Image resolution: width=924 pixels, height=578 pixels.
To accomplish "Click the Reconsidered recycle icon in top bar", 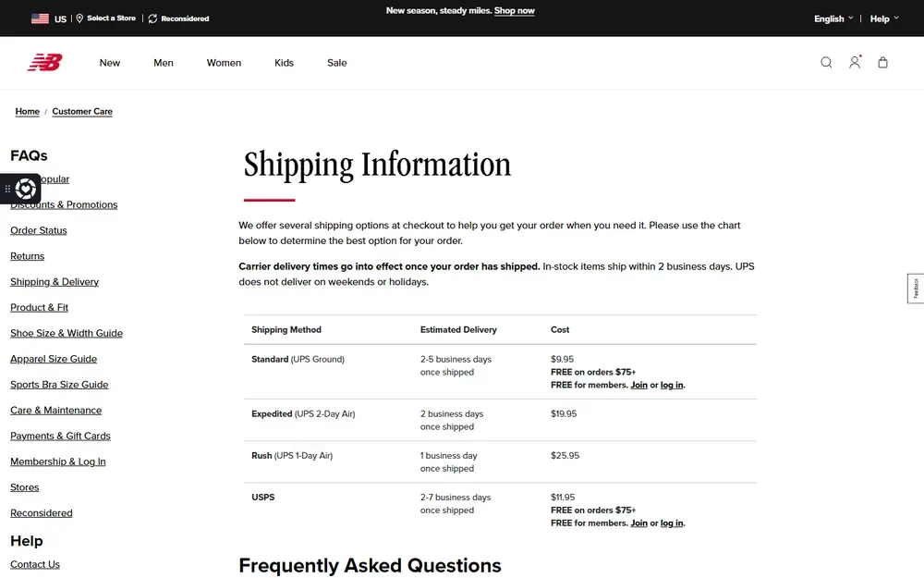I will pyautogui.click(x=152, y=18).
